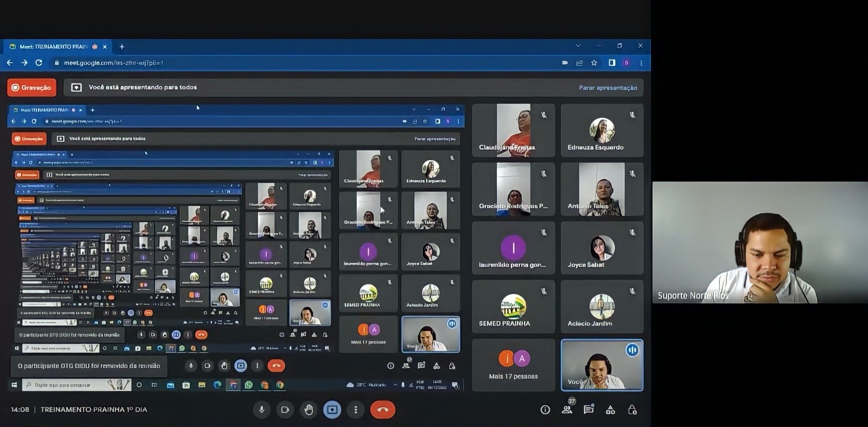
Task: Select laurenildo participant tile
Action: pyautogui.click(x=514, y=248)
